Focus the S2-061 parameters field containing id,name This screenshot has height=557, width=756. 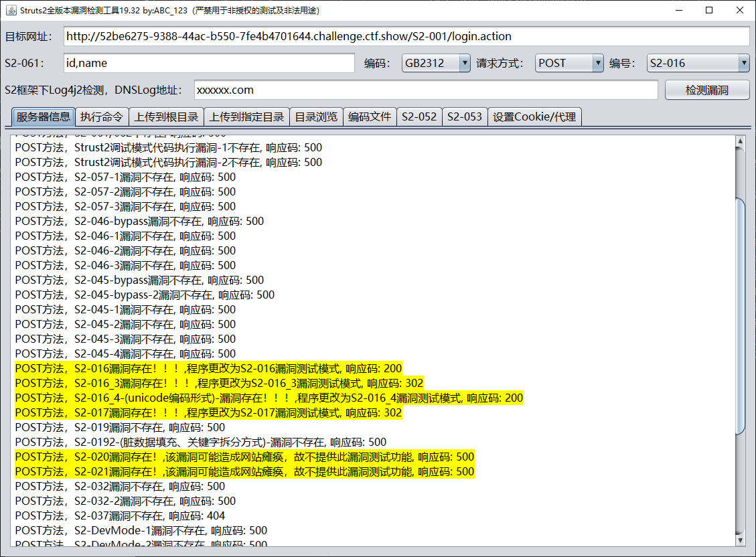click(x=209, y=63)
